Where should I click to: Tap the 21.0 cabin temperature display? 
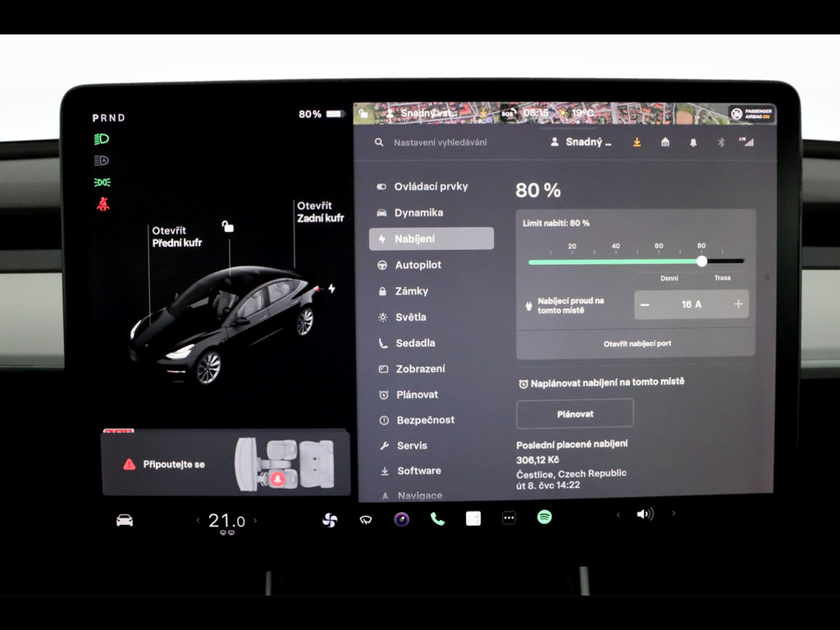coord(226,521)
